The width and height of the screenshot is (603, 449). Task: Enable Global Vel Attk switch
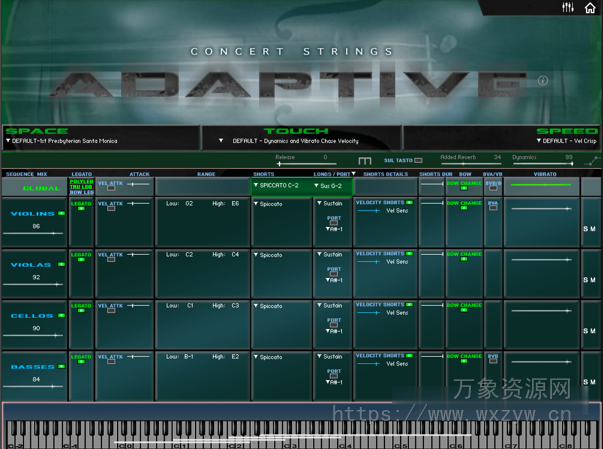click(x=111, y=188)
